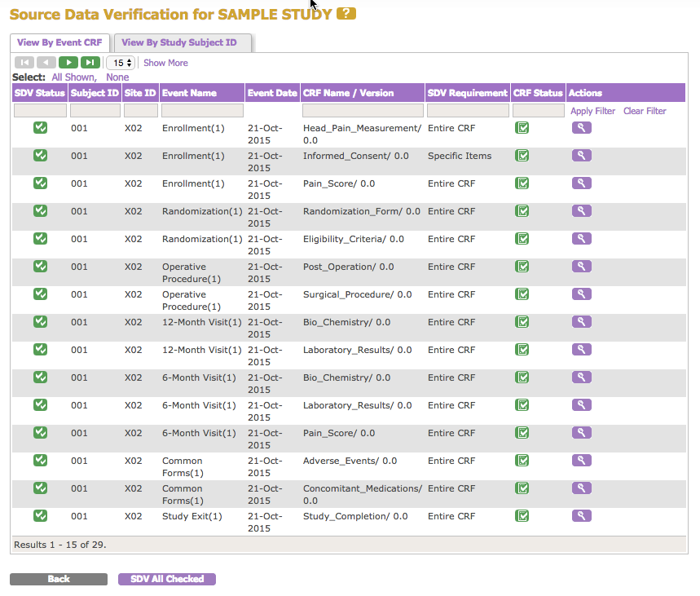Go to the previous results page

click(x=46, y=63)
